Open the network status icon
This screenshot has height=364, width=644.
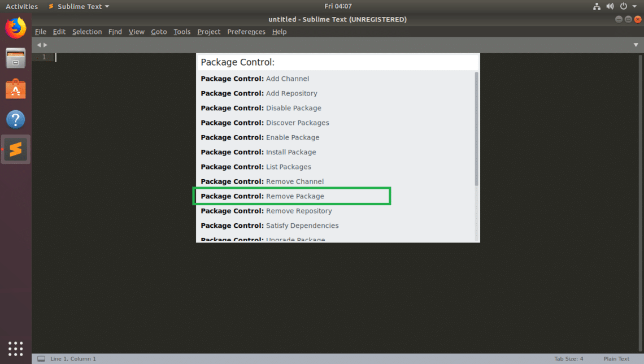pyautogui.click(x=597, y=7)
